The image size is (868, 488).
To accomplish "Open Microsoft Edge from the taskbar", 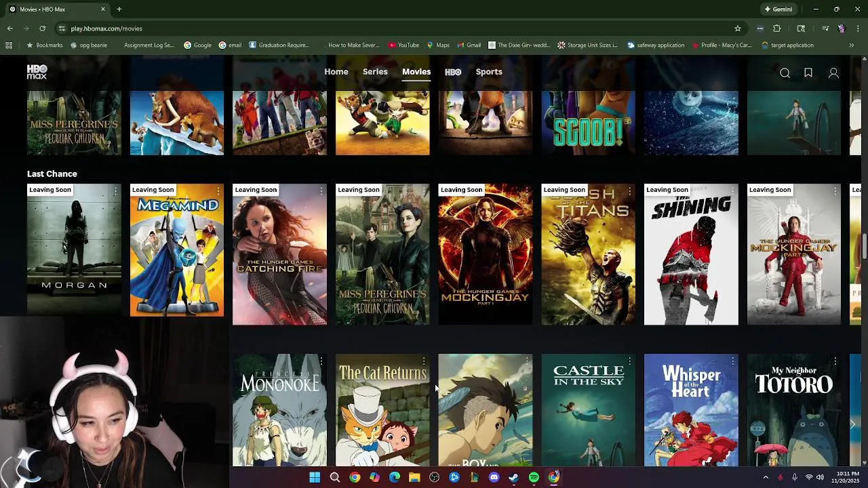I will click(395, 478).
